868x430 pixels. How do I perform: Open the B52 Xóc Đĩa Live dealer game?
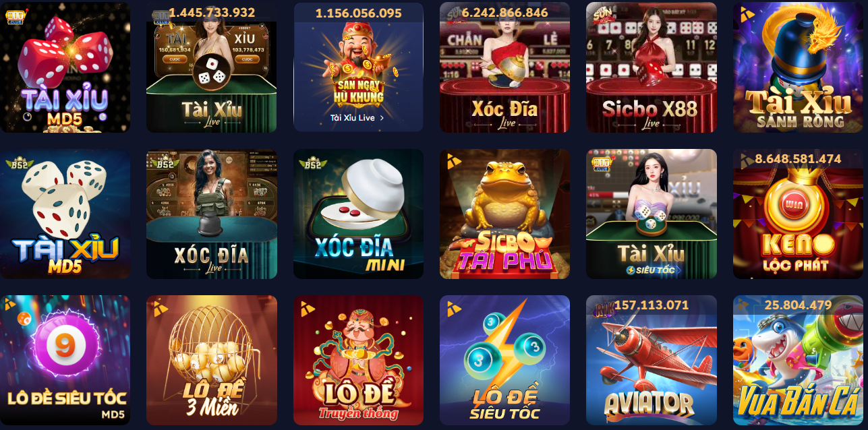point(212,214)
